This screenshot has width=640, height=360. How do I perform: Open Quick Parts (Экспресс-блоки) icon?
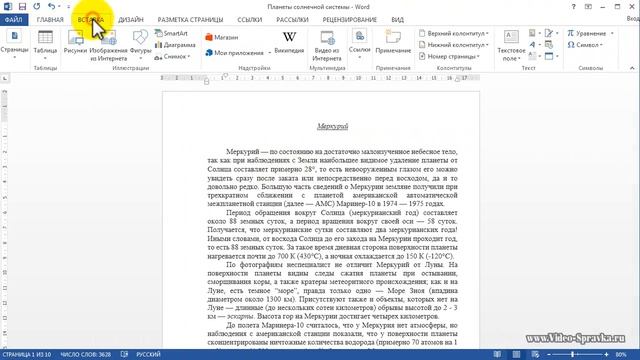[x=532, y=33]
